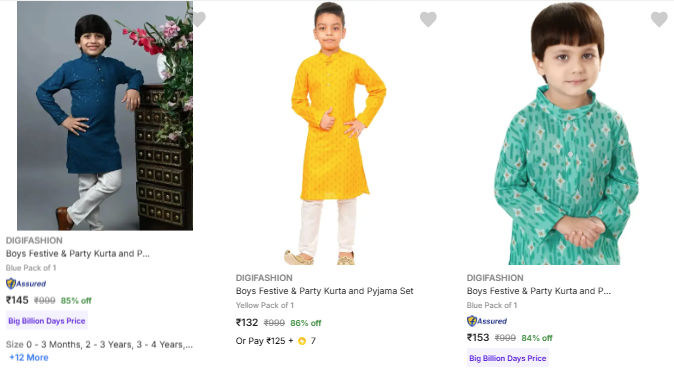This screenshot has width=674, height=368.
Task: Click the Big Billion Days Price tag under ₹153
Action: click(508, 358)
